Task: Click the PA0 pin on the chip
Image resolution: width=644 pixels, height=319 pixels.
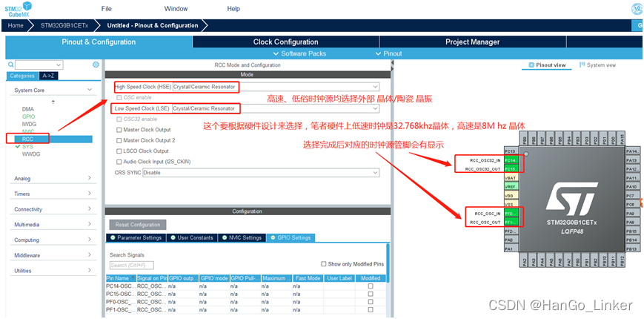Action: tap(511, 240)
